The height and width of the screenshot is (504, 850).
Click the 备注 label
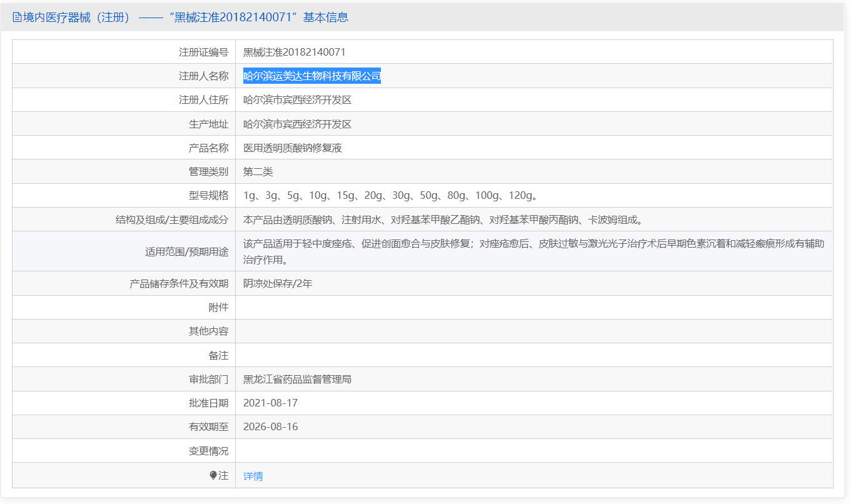(x=219, y=356)
